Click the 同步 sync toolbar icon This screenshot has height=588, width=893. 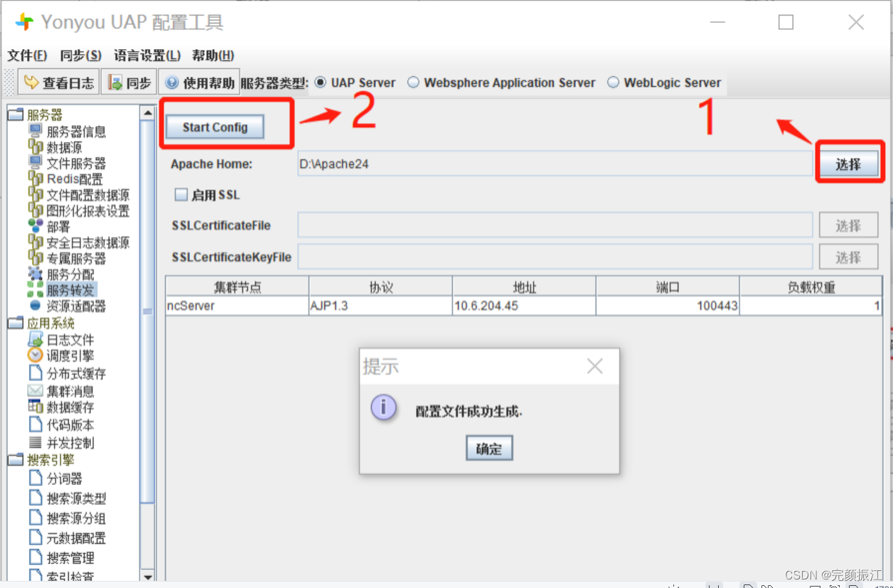click(x=129, y=82)
